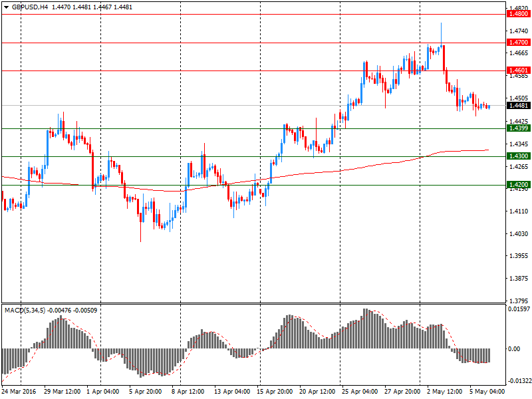Click the 1.4110 price scale value

[x=519, y=211]
